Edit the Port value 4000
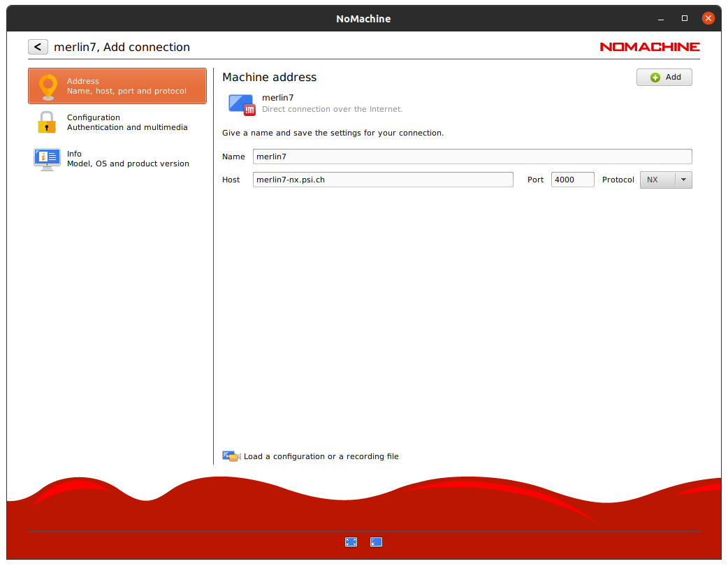This screenshot has width=728, height=566. (572, 180)
